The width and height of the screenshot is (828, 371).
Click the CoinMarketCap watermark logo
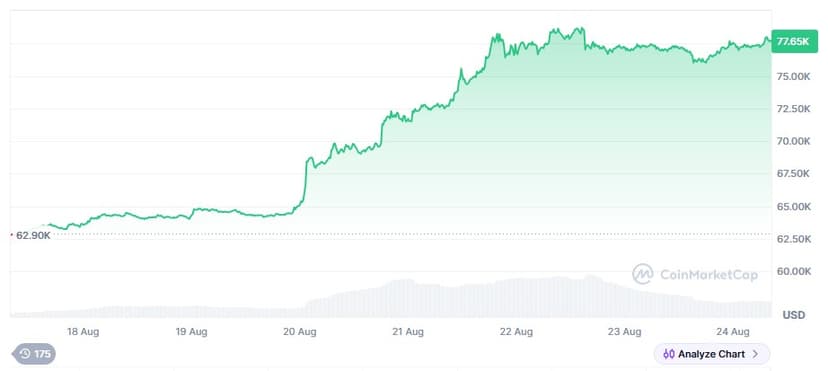pos(643,274)
